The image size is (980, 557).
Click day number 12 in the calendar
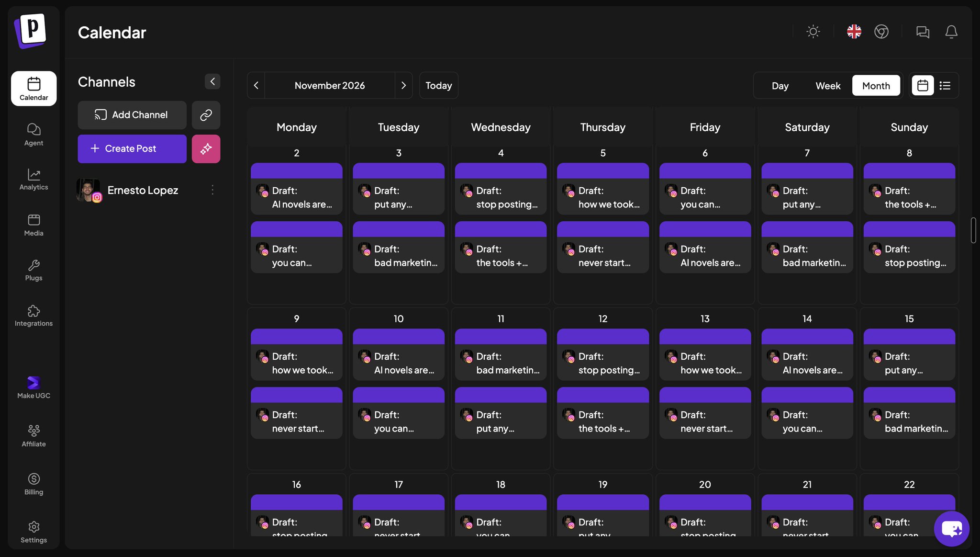pos(603,318)
